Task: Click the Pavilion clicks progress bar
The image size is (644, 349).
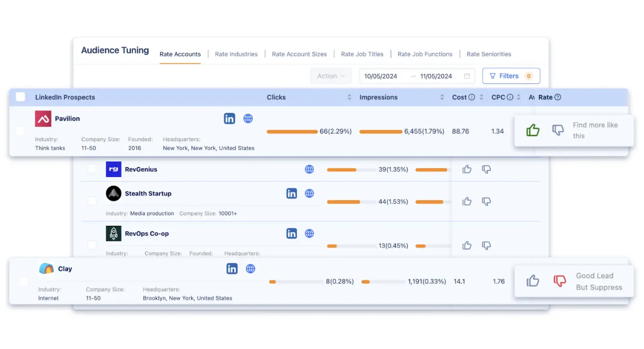Action: (x=292, y=132)
